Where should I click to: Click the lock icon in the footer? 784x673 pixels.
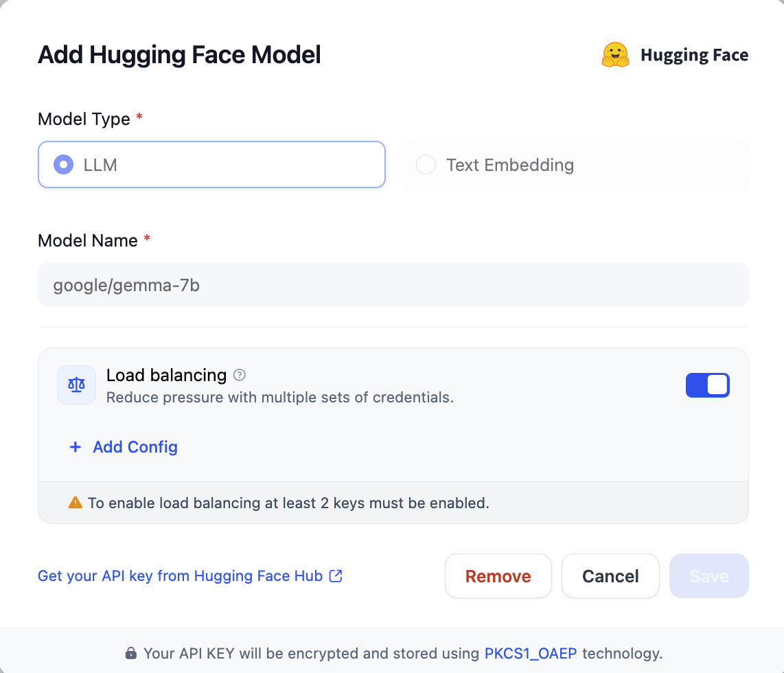(130, 652)
